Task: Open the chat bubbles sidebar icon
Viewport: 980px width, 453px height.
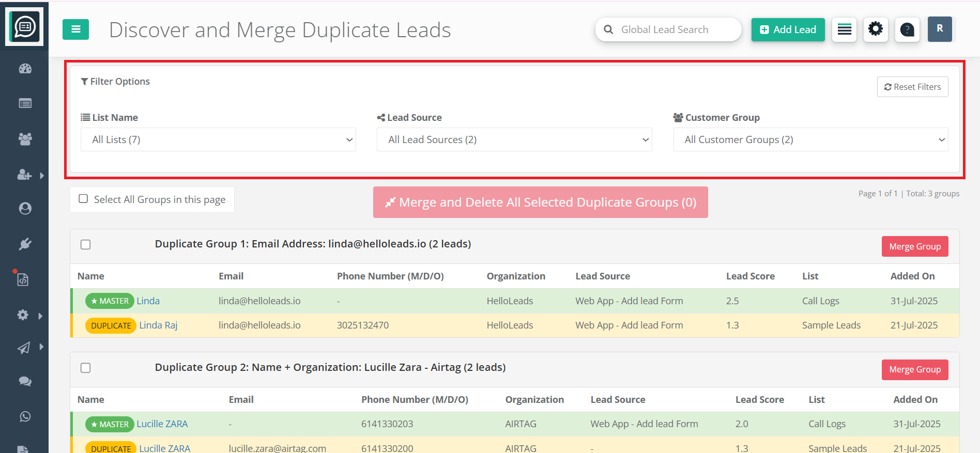Action: [25, 381]
